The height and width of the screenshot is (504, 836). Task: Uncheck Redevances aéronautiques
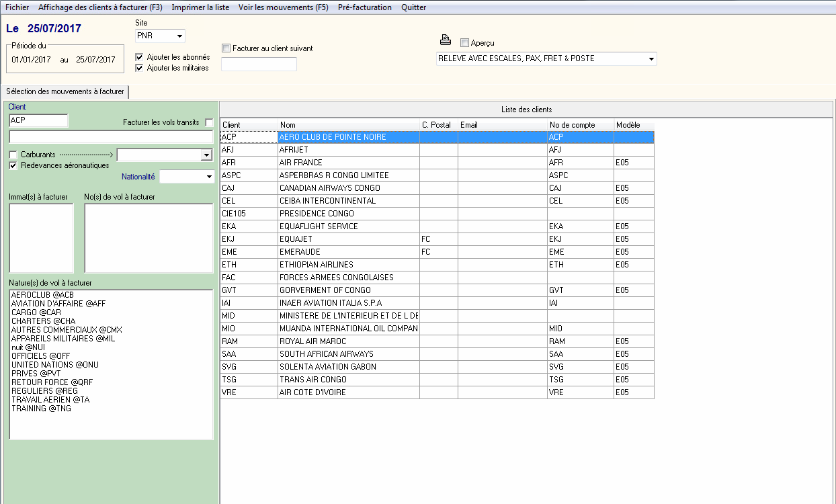[x=13, y=165]
